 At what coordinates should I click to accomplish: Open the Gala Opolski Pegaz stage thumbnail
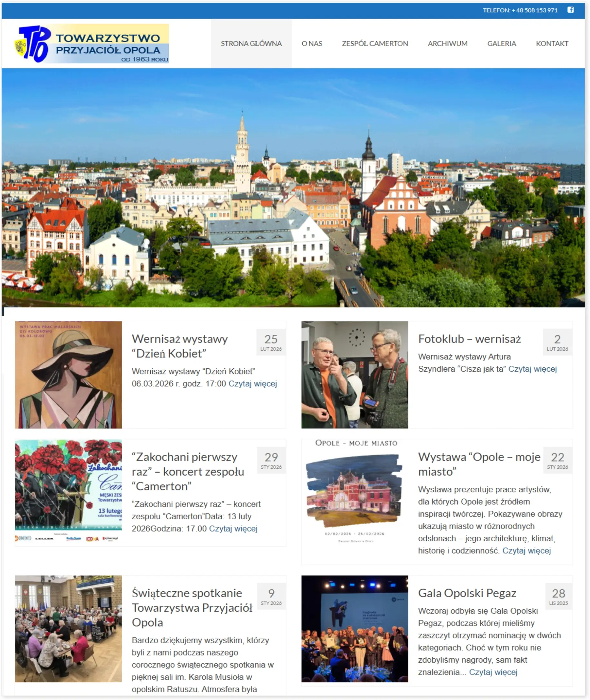click(x=355, y=629)
